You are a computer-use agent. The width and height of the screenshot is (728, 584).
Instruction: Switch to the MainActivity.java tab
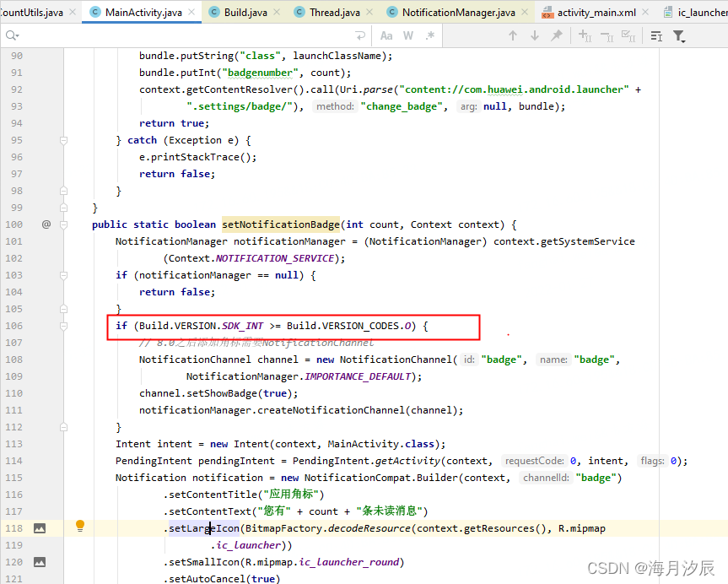[x=143, y=13]
